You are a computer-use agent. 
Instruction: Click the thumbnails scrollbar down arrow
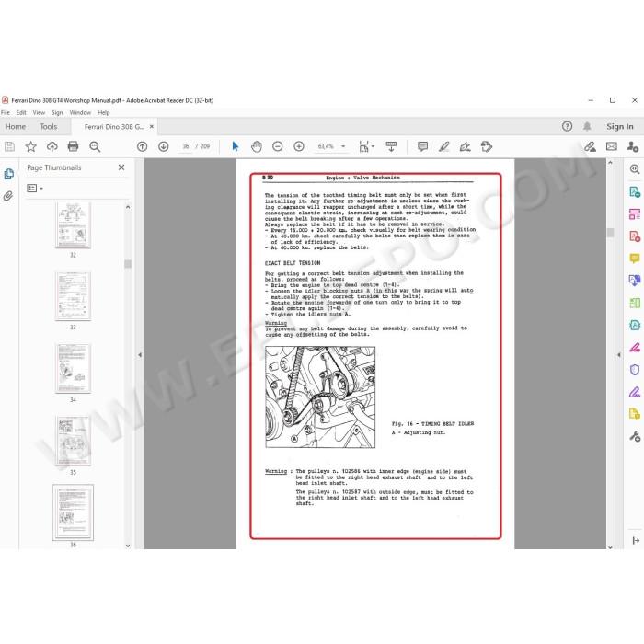[128, 546]
